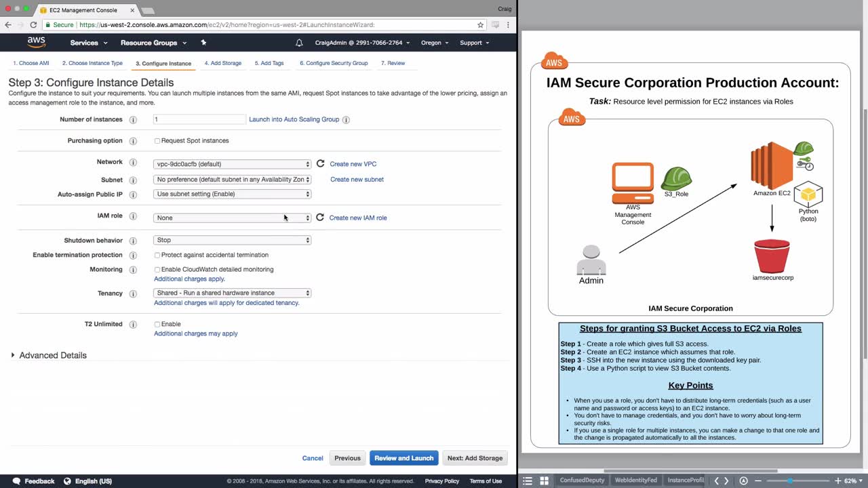The height and width of the screenshot is (488, 868).
Task: Click the browser back arrow
Action: coord(8,24)
